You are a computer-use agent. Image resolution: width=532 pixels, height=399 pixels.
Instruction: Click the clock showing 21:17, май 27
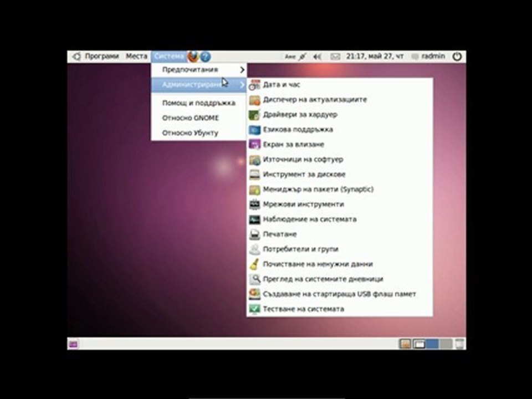[375, 57]
